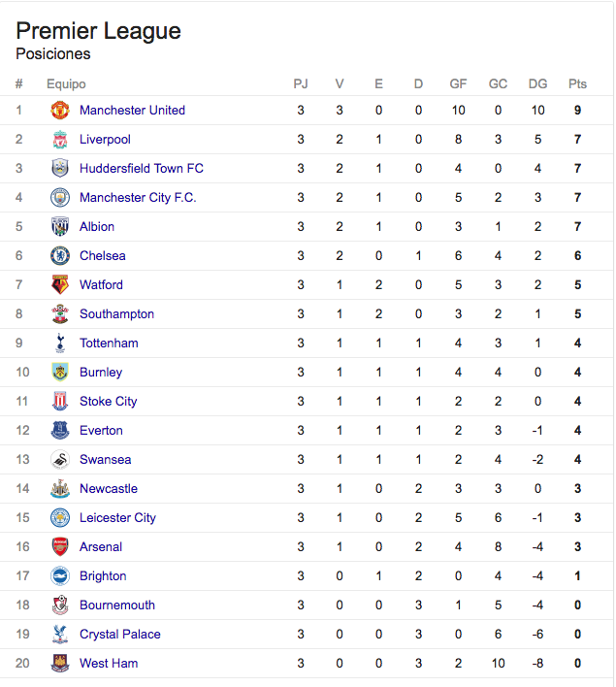Open the Manchester City F.C. team link
The width and height of the screenshot is (616, 687).
[x=138, y=198]
